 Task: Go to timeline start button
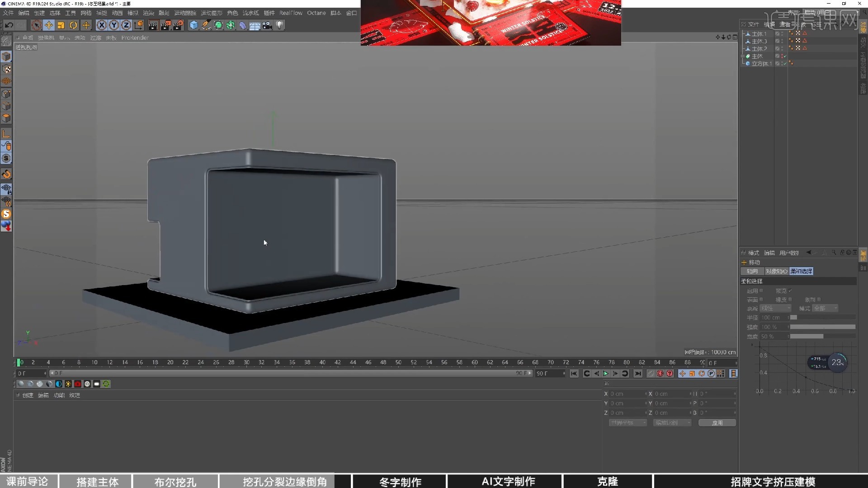pyautogui.click(x=574, y=374)
